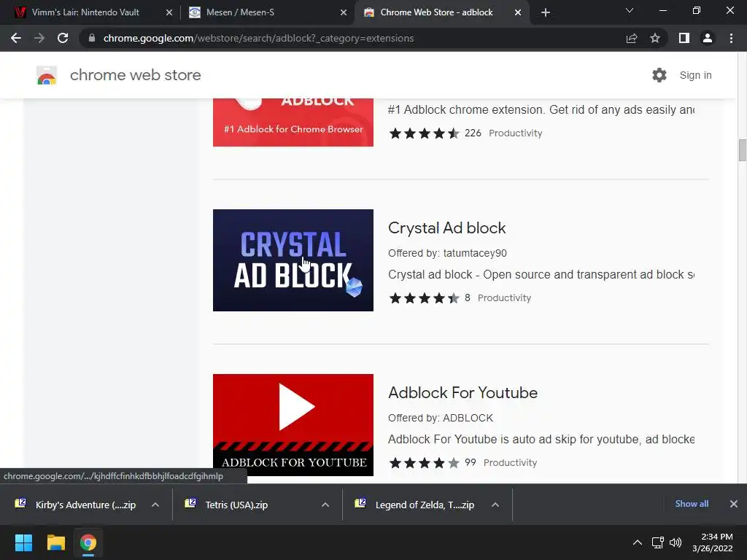Open the tab search dropdown
Image resolution: width=747 pixels, height=560 pixels.
click(630, 10)
